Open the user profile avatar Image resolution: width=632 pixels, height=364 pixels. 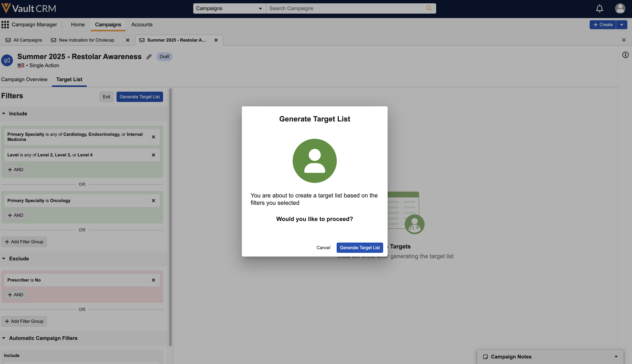620,8
